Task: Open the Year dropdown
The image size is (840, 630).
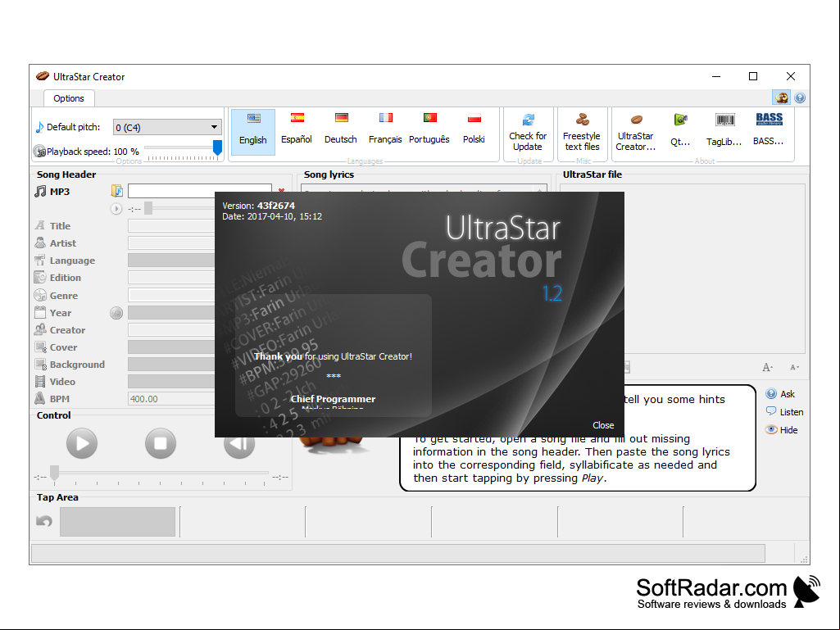Action: (171, 313)
